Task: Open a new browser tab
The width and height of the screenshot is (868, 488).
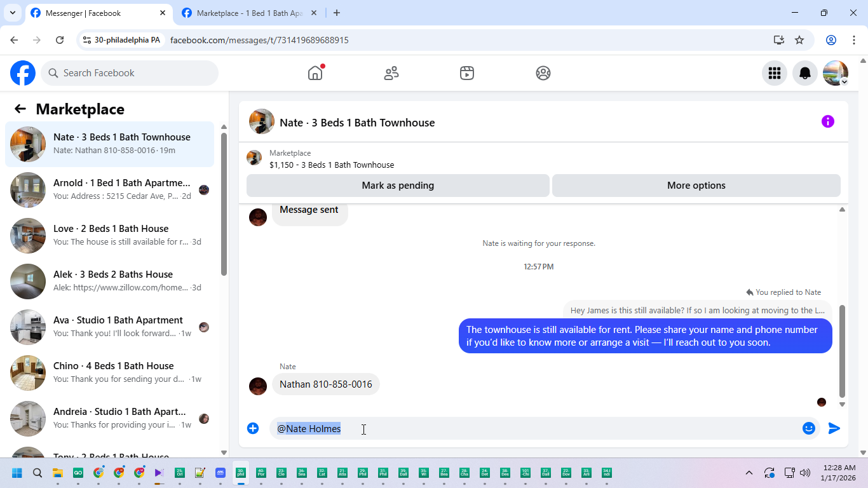Action: [x=337, y=13]
